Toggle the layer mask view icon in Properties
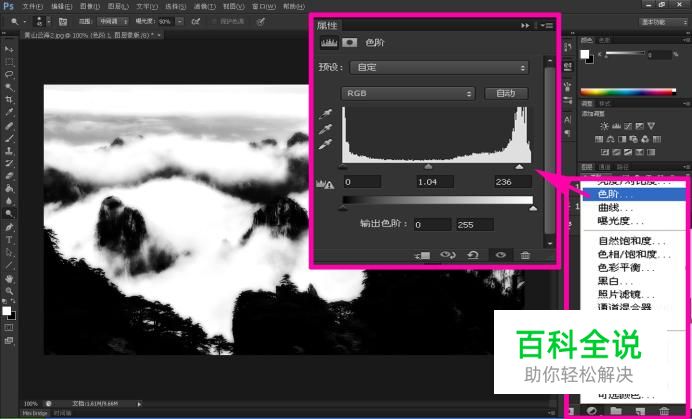692x419 pixels. pos(350,42)
